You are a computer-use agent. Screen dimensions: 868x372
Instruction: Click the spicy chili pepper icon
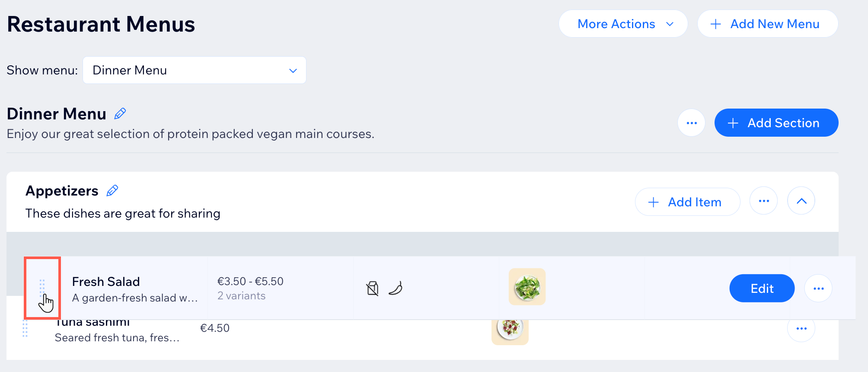pyautogui.click(x=396, y=288)
